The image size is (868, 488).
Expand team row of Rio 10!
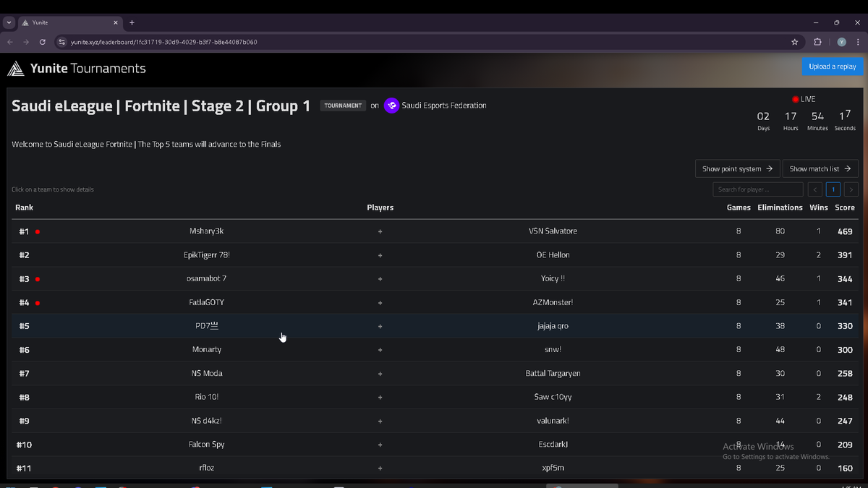click(x=434, y=397)
